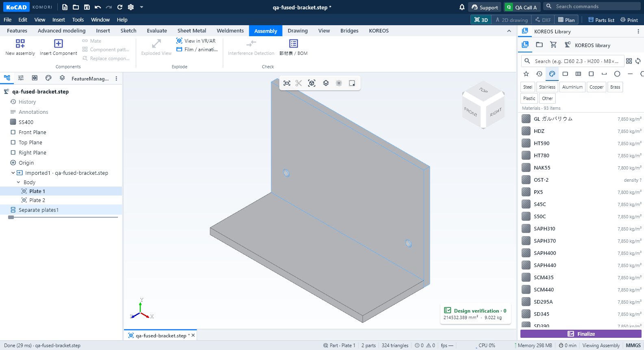644x350 pixels.
Task: Click the feature tree rollback slider handle
Action: click(x=11, y=217)
